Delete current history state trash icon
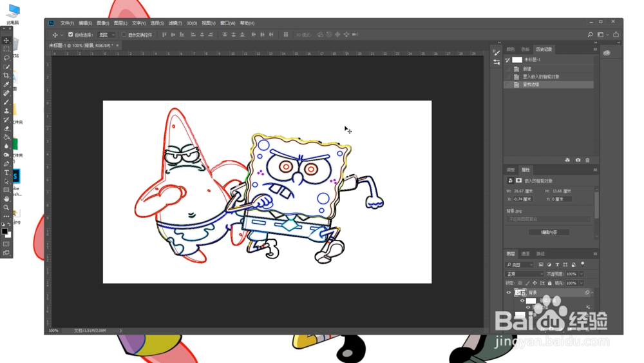Viewport: 644px width, 363px height. point(587,160)
